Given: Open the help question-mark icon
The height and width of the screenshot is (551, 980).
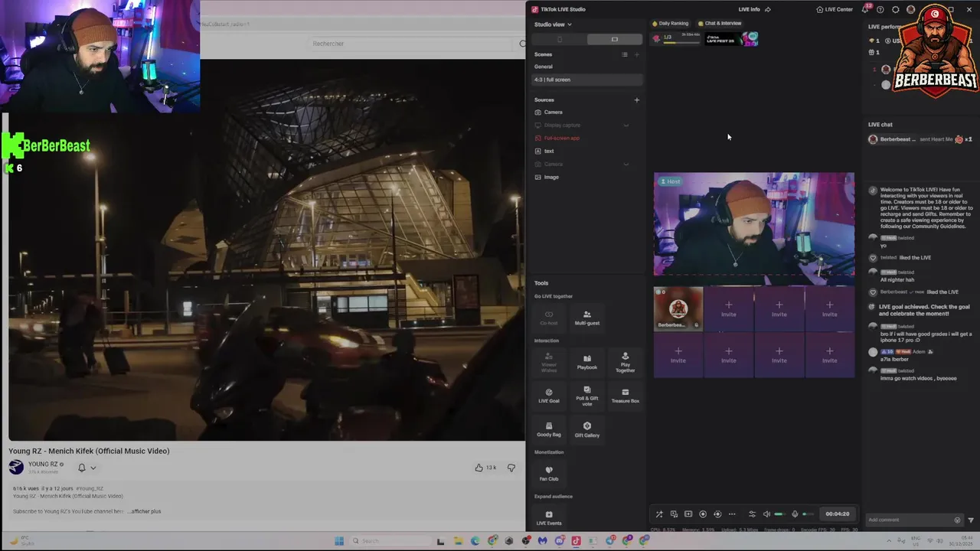Looking at the screenshot, I should pos(880,9).
